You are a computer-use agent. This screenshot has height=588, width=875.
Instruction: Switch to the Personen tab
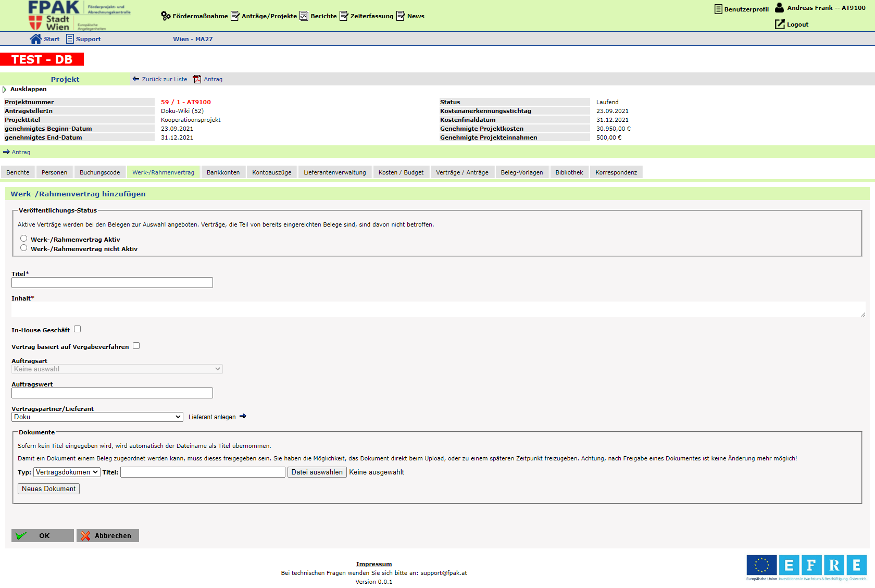(x=54, y=172)
